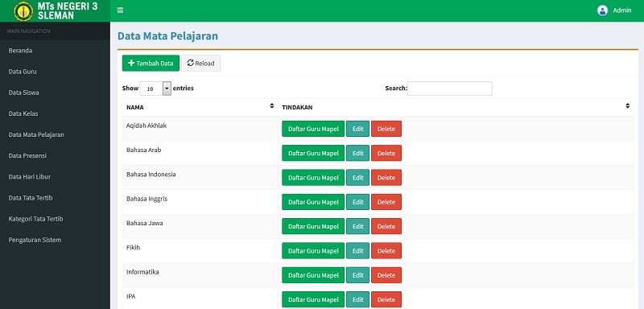Click the MTs NEGERI 3 SLEMAN title
This screenshot has width=644, height=309.
(x=68, y=11)
